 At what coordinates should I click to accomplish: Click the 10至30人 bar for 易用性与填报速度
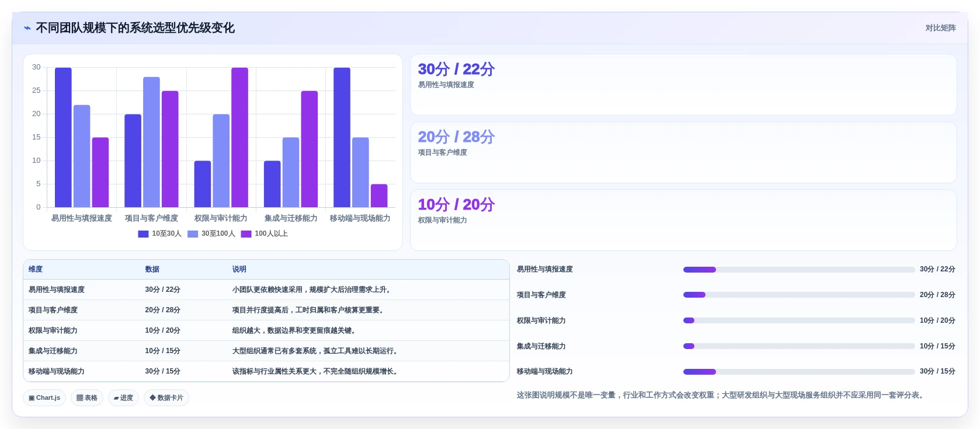pyautogui.click(x=63, y=138)
